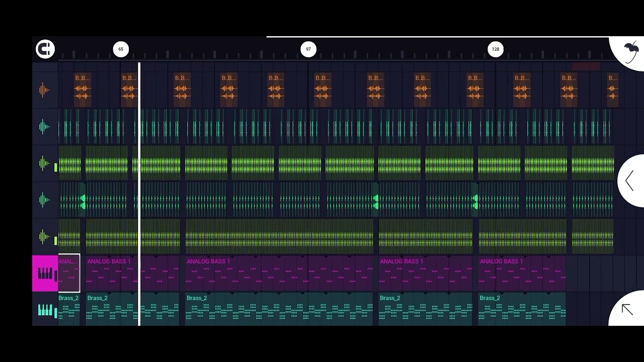Select the fifth track's yellow-green waveform icon
644x362 pixels.
[x=45, y=237]
